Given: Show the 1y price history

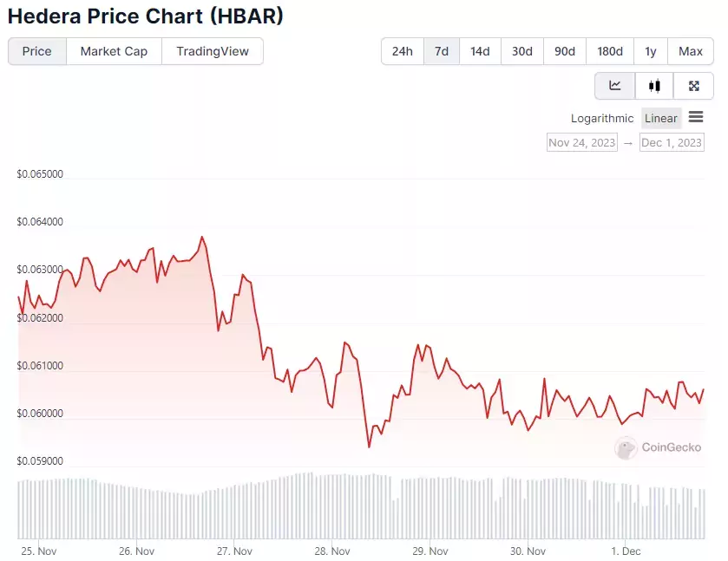Looking at the screenshot, I should point(651,51).
